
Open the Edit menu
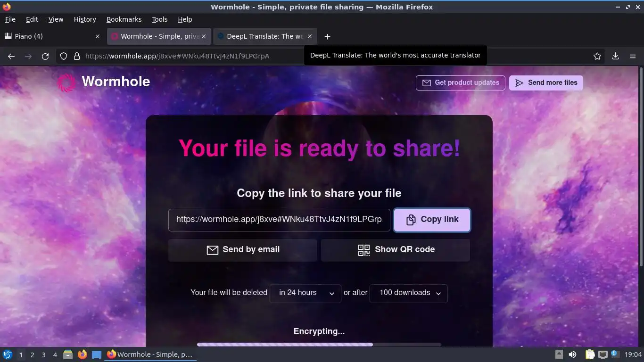pos(32,19)
